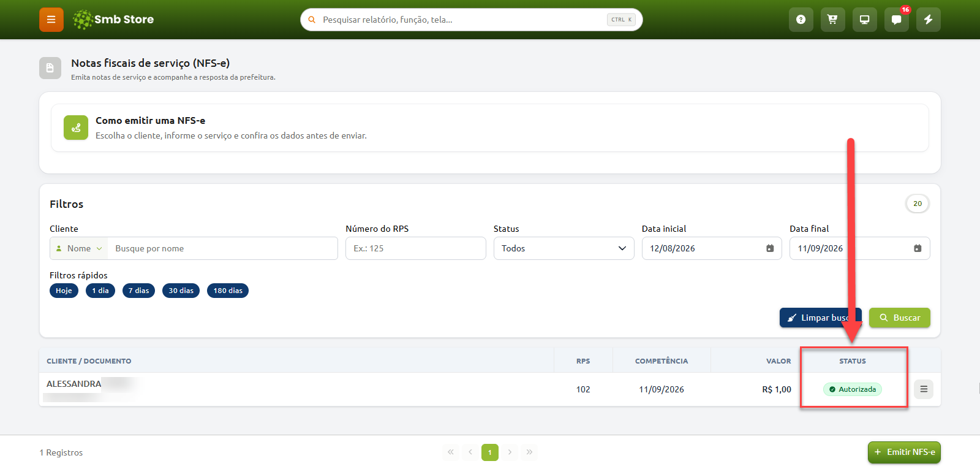This screenshot has height=469, width=980.
Task: Apply the 7 dias quick filter
Action: (138, 291)
